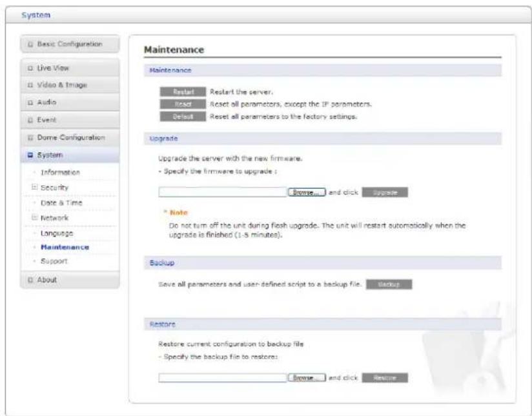Screen dimensions: 532x416
Task: Open the About section
Action: pos(70,280)
